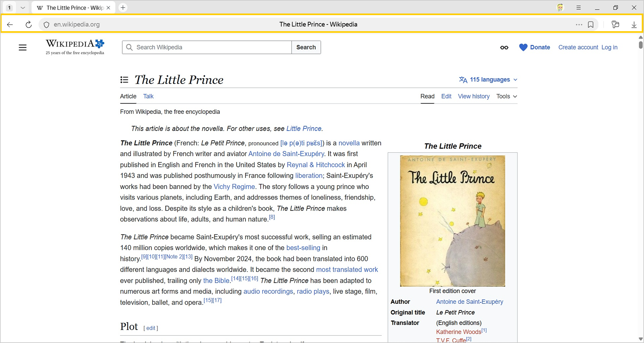
Task: Expand the Tools dropdown
Action: [506, 96]
